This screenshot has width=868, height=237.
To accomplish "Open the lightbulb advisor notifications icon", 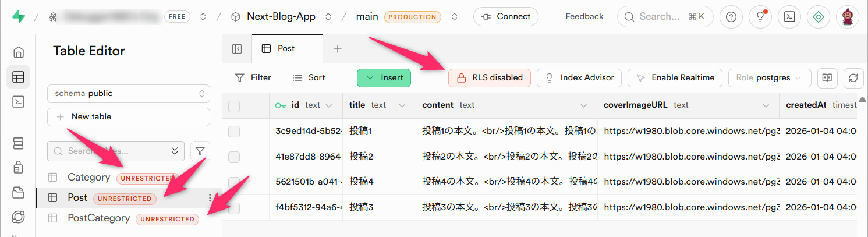I will pyautogui.click(x=760, y=17).
